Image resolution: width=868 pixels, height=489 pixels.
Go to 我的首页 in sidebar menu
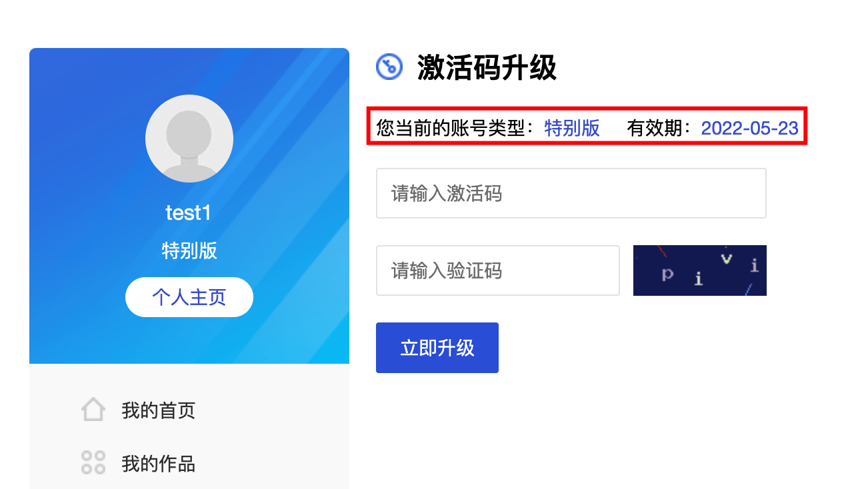(159, 410)
